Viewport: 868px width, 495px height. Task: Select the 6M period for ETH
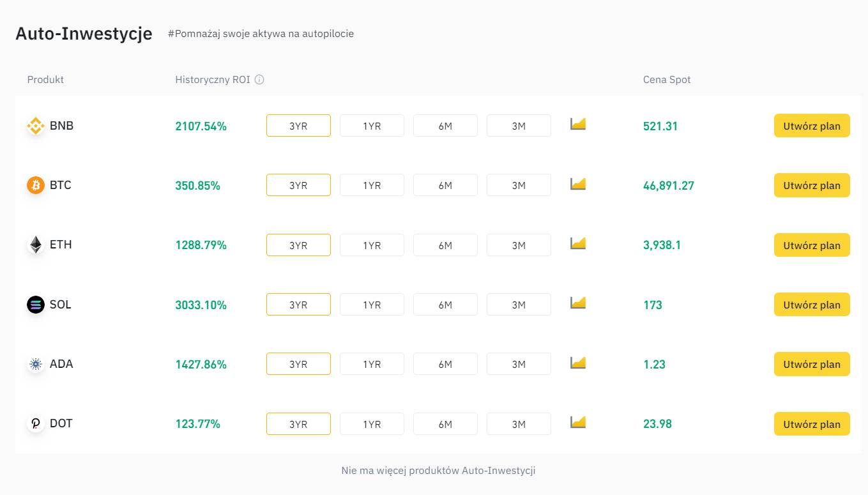445,245
